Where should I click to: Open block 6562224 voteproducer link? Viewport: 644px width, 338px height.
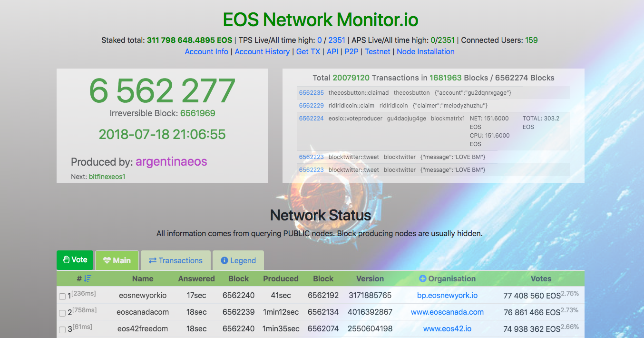pos(311,119)
